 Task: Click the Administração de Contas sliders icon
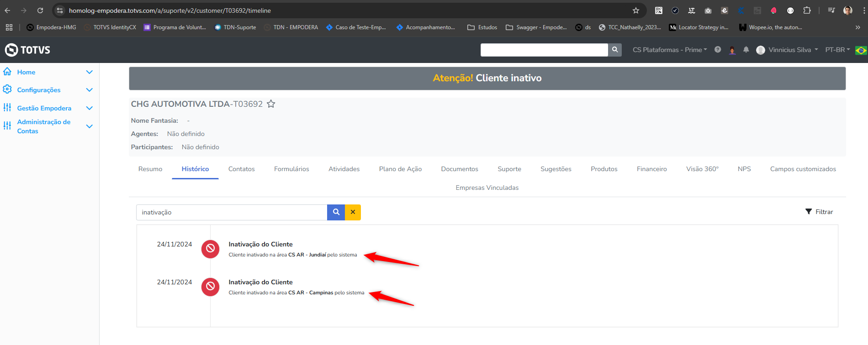pyautogui.click(x=7, y=125)
